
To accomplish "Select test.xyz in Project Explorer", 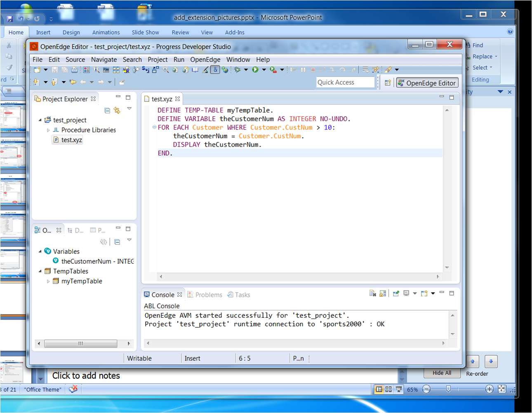I will point(68,140).
